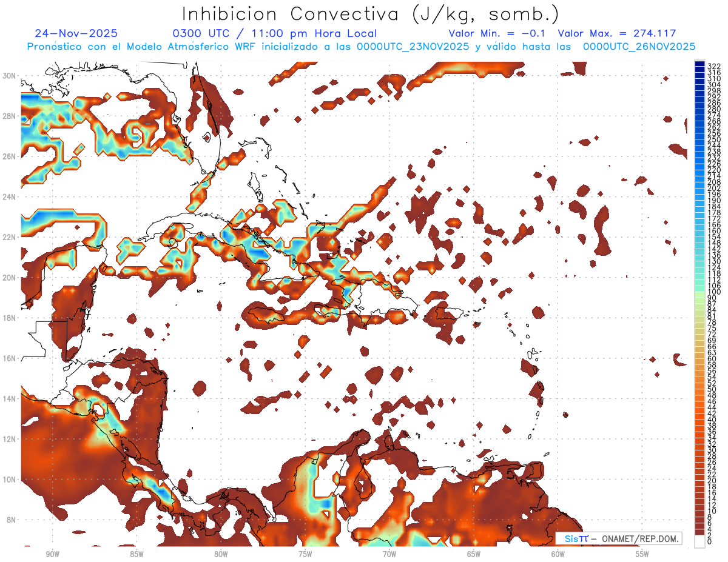
Task: Click the '0000UTC_26NOV2025' valid-until timestamp
Action: tap(639, 47)
